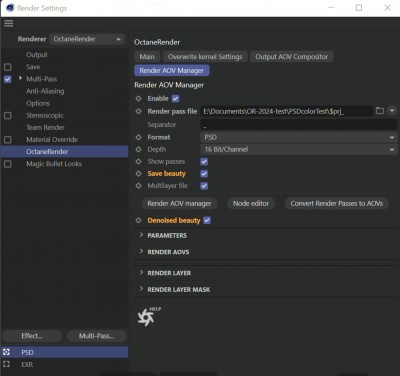
Task: Uncheck the Multi-Pass checkbox
Action: (8, 79)
